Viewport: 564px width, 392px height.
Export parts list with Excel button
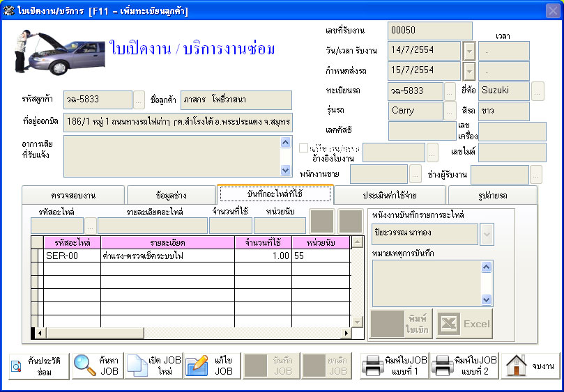464,324
